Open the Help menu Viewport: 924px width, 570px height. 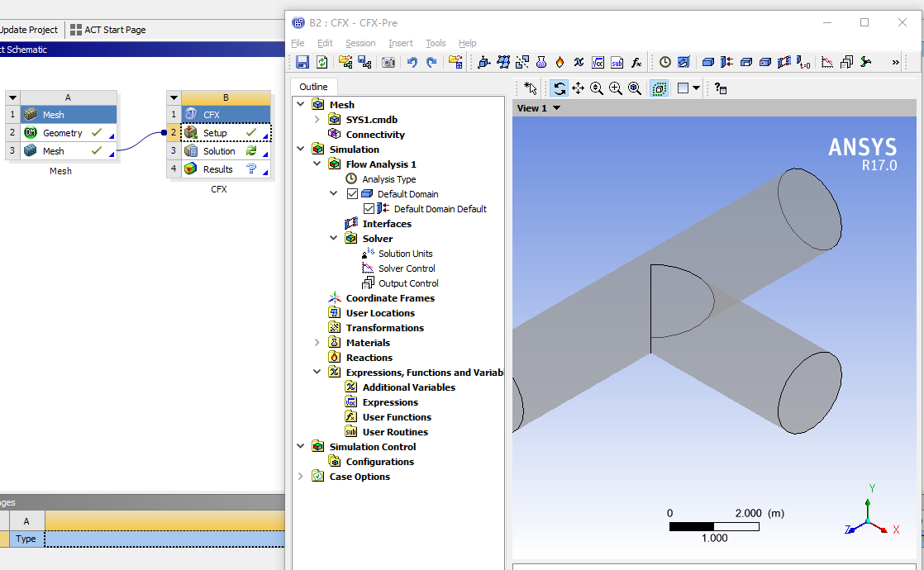point(467,43)
